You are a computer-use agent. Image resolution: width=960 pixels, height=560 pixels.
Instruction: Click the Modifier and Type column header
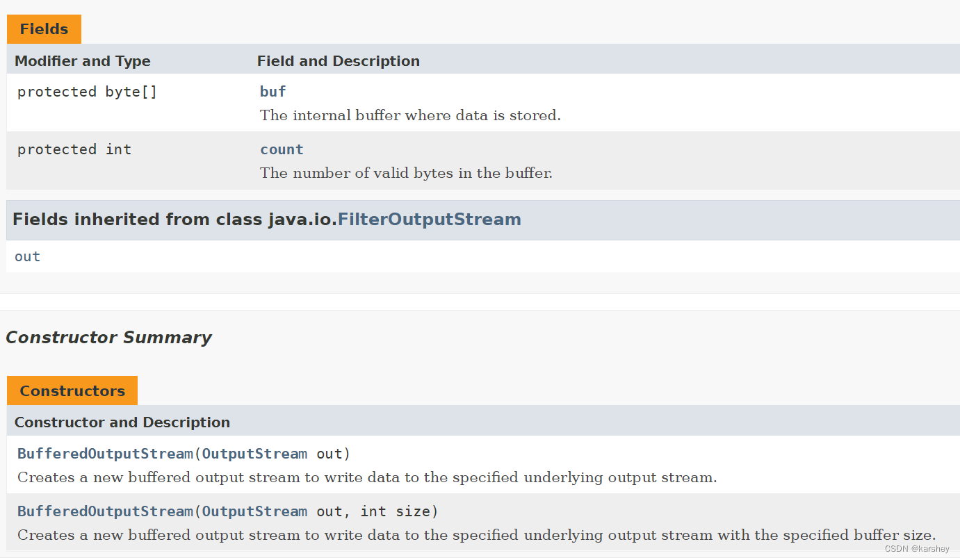click(x=83, y=61)
